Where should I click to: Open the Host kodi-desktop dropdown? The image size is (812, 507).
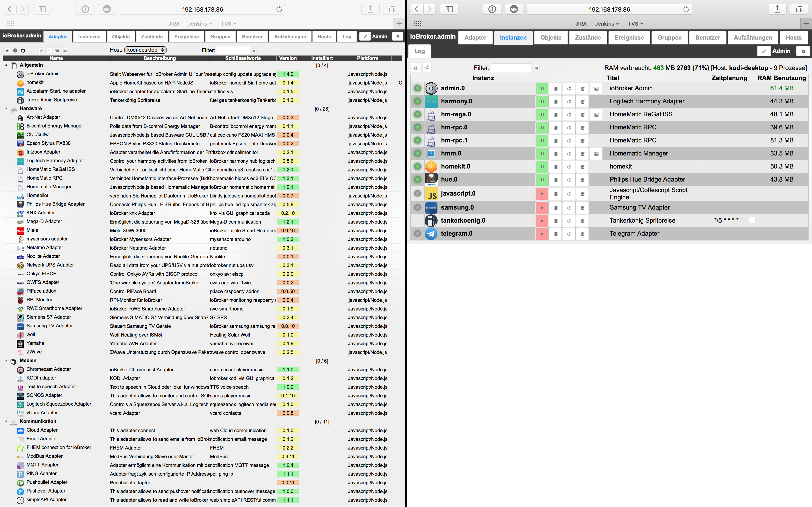[145, 50]
